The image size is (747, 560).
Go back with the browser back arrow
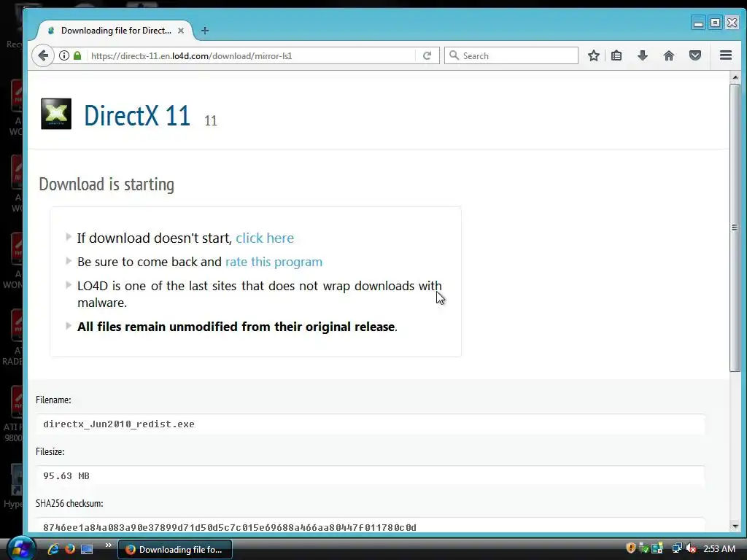(43, 55)
